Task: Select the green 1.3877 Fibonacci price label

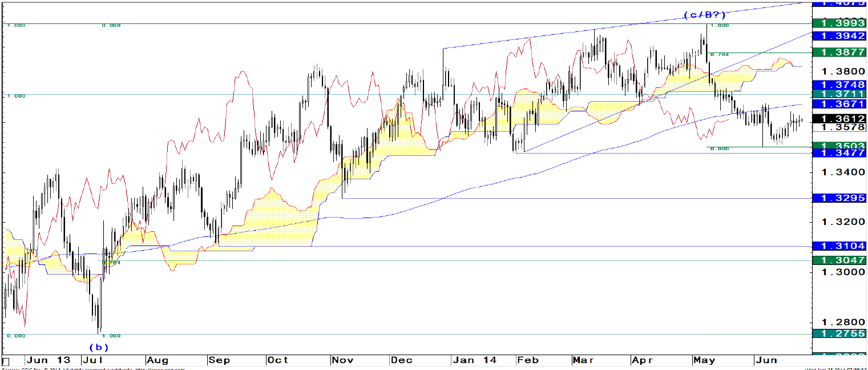Action: [839, 53]
